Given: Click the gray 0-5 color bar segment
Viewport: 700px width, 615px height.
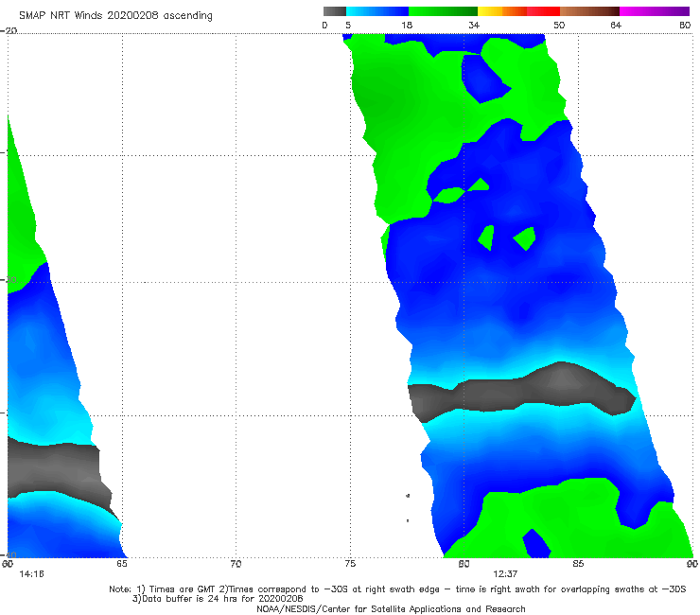Looking at the screenshot, I should pos(334,11).
